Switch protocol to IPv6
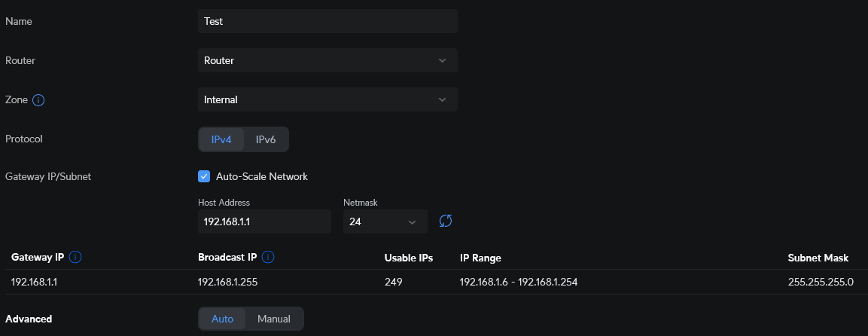 click(x=266, y=139)
